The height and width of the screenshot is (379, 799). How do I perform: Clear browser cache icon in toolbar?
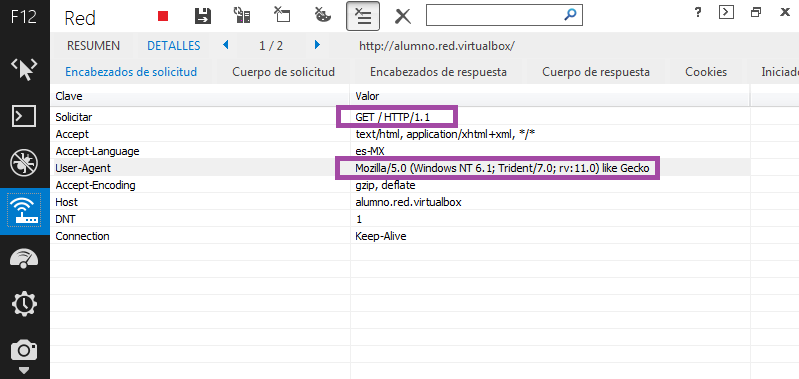tap(282, 15)
